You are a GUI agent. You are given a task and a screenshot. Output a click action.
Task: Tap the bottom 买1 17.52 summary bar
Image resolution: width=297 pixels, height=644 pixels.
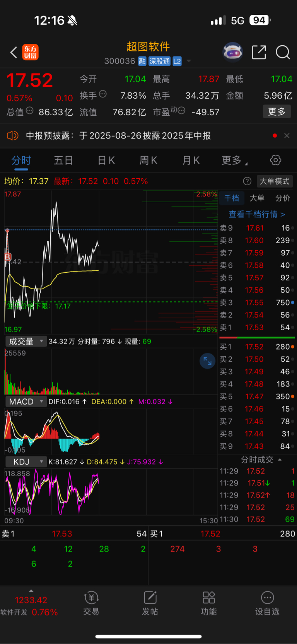tap(223, 534)
